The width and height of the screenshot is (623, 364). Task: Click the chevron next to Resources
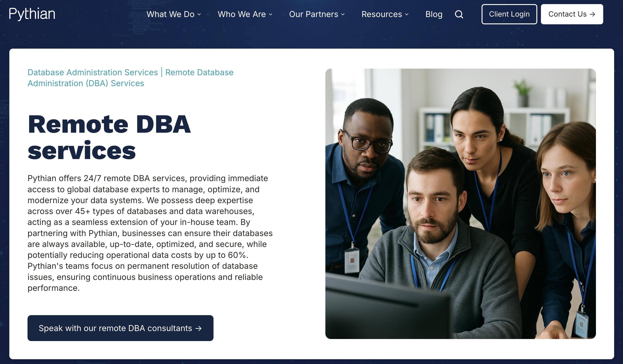point(407,15)
